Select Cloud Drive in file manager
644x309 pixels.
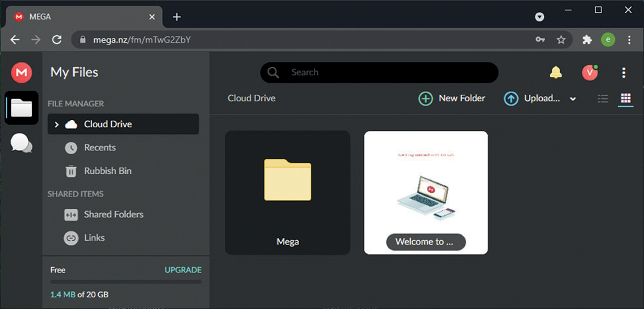coord(123,124)
